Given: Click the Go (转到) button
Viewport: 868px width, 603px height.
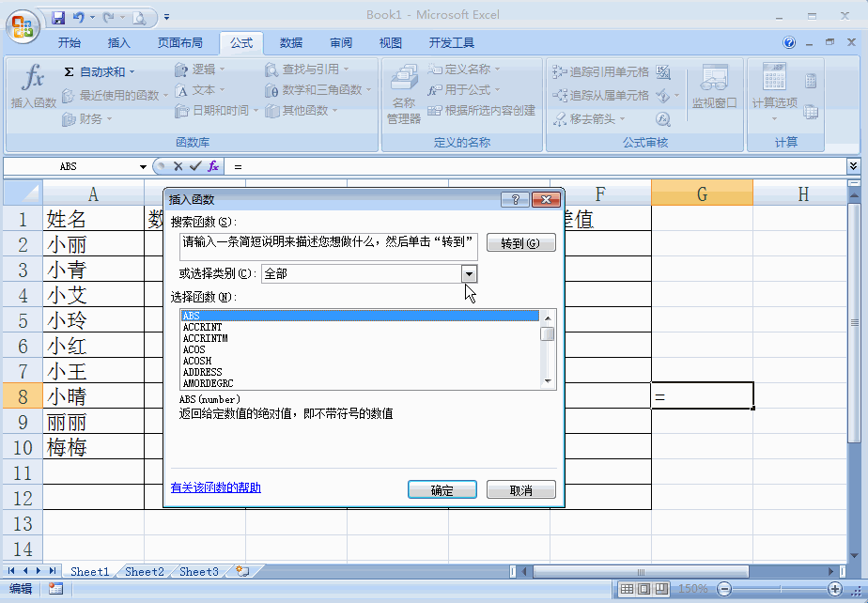Looking at the screenshot, I should (521, 243).
